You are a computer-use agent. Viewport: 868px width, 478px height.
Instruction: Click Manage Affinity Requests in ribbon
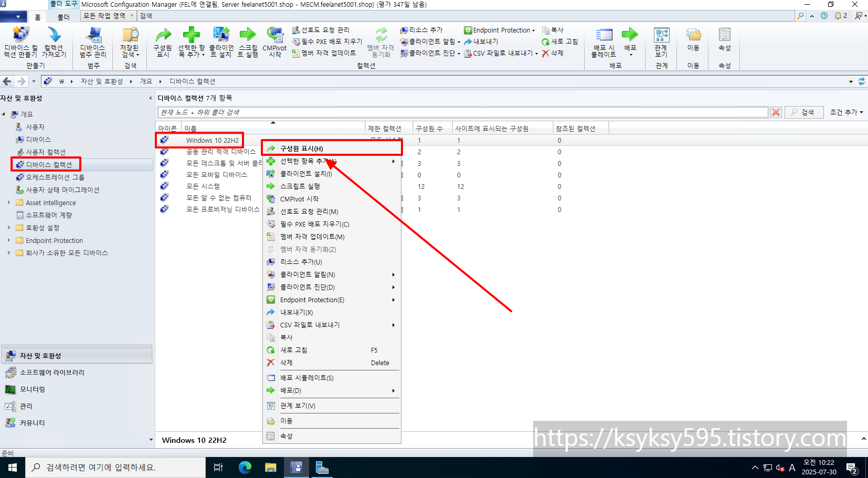click(321, 30)
